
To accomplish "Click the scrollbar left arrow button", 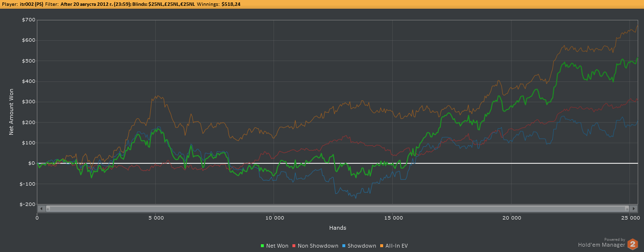I will tap(41, 208).
